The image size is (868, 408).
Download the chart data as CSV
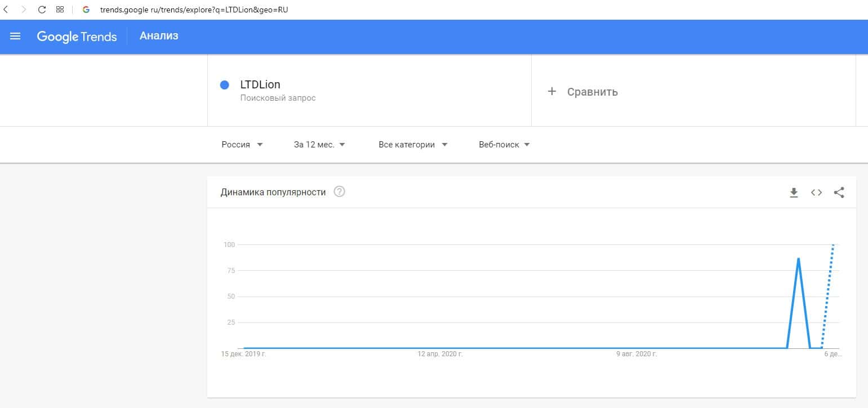coord(794,192)
